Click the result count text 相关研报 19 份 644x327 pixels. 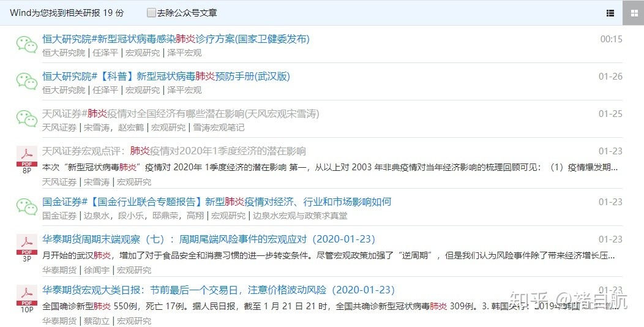95,13
